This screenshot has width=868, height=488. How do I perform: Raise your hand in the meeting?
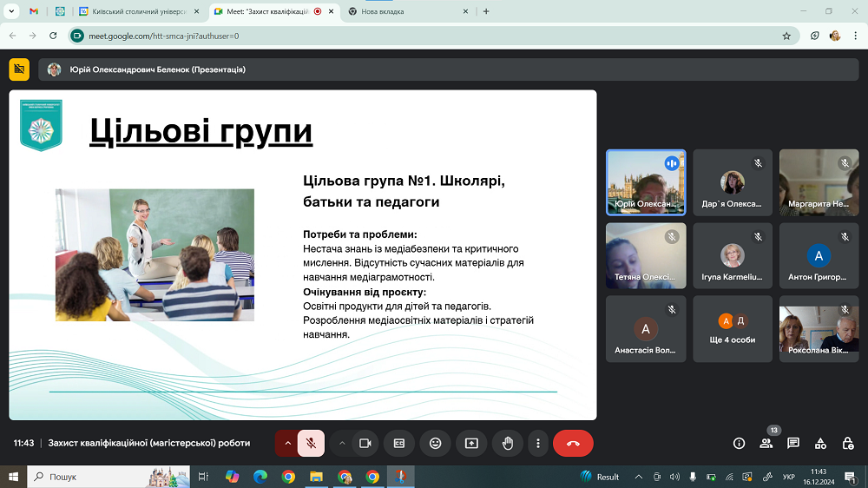(508, 443)
